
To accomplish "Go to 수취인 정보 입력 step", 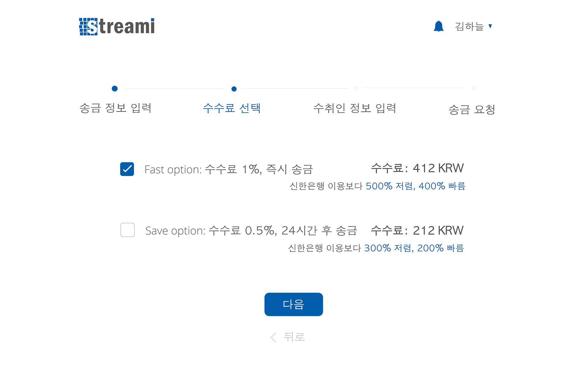I will click(x=355, y=108).
